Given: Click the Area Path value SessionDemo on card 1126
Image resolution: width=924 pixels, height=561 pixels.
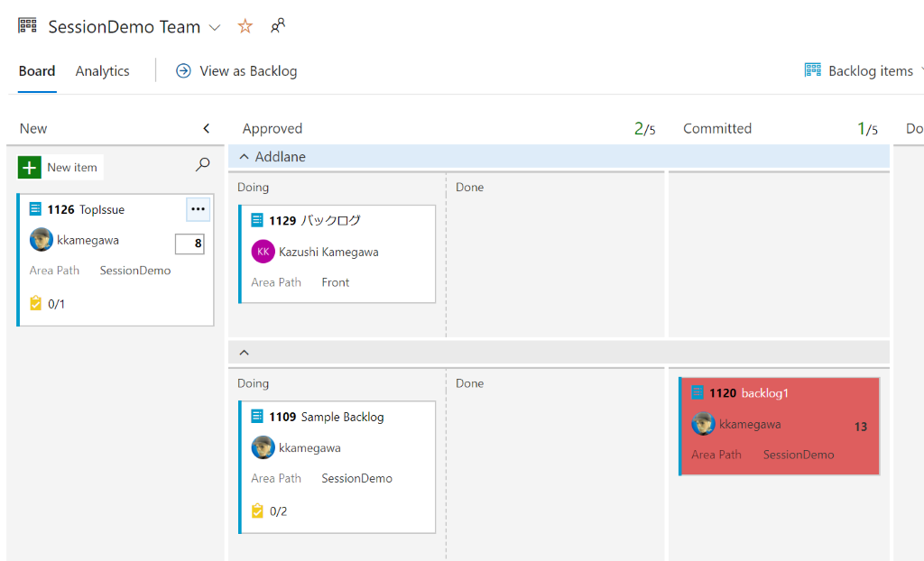Looking at the screenshot, I should click(x=135, y=271).
